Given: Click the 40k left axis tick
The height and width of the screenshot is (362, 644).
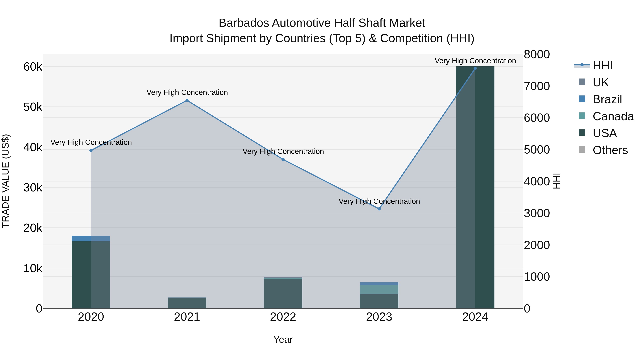Looking at the screenshot, I should (33, 147).
